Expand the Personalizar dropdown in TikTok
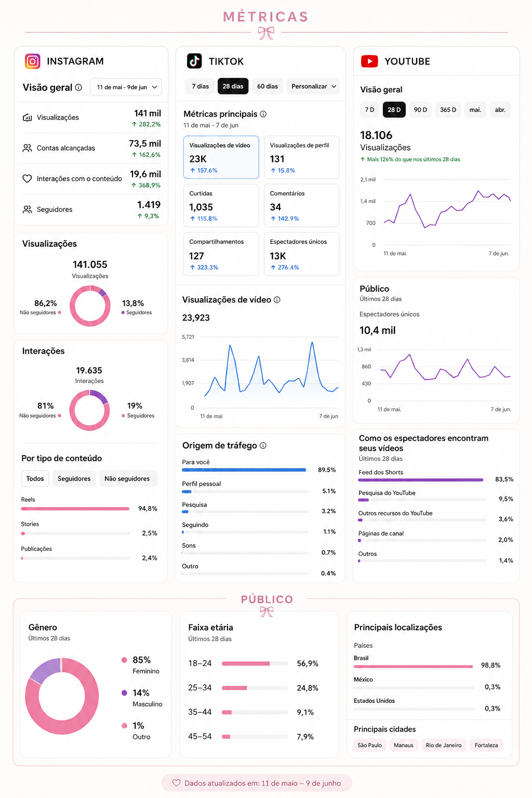Viewport: 532px width, 798px height. tap(314, 86)
